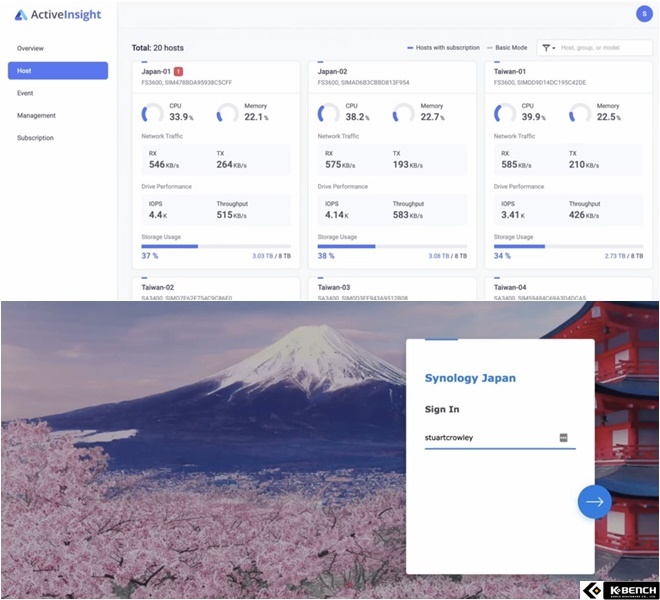Open the Event menu item
The height and width of the screenshot is (600, 660).
[x=25, y=93]
